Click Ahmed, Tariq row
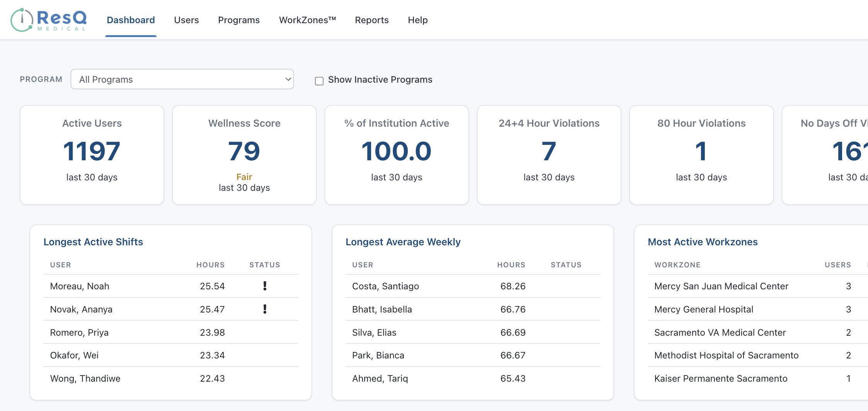 [473, 378]
